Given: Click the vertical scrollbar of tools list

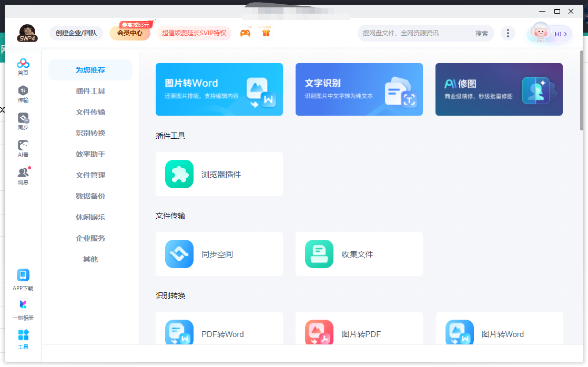Looking at the screenshot, I should point(582,90).
